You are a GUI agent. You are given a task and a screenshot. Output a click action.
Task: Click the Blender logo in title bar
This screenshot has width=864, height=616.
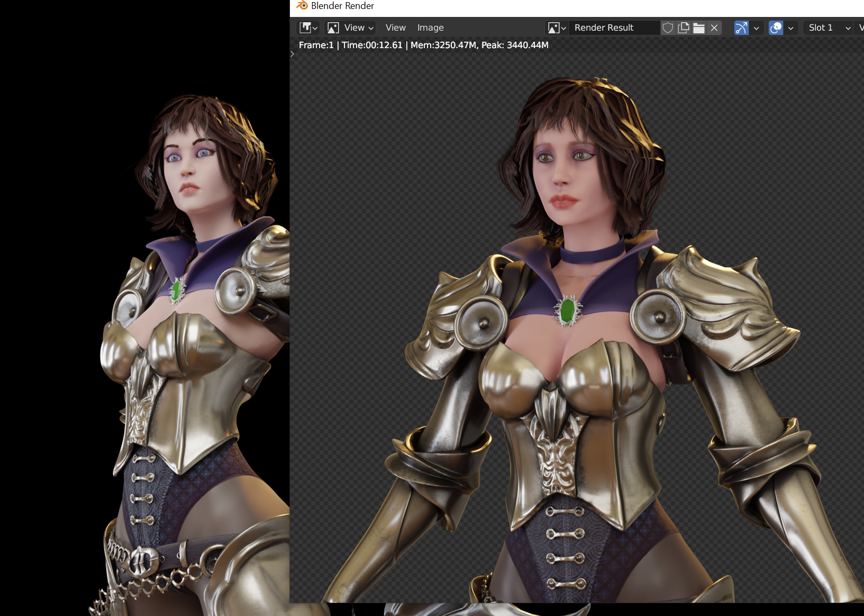302,6
